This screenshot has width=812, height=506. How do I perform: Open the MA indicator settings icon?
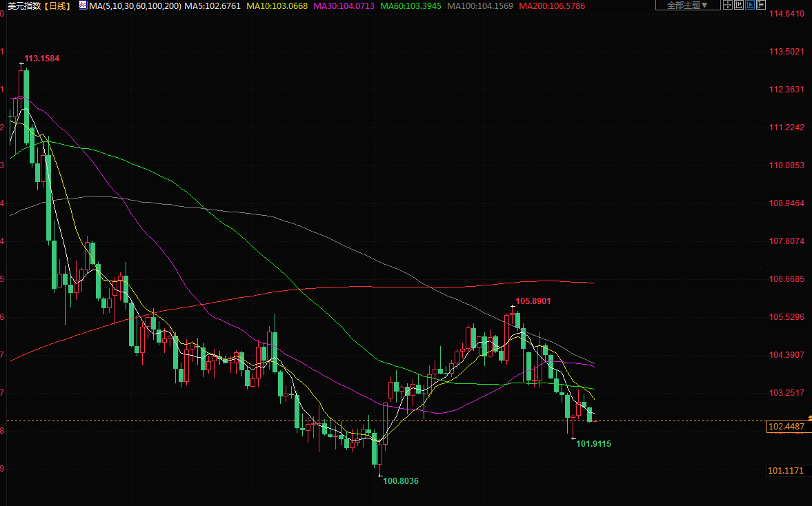pyautogui.click(x=83, y=6)
